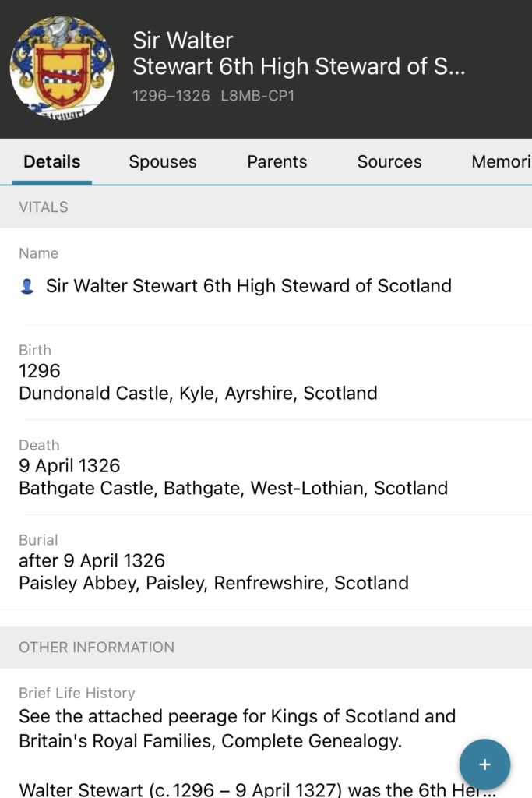This screenshot has height=798, width=532.
Task: Tap Dundonald Castle birthplace text
Action: point(198,393)
